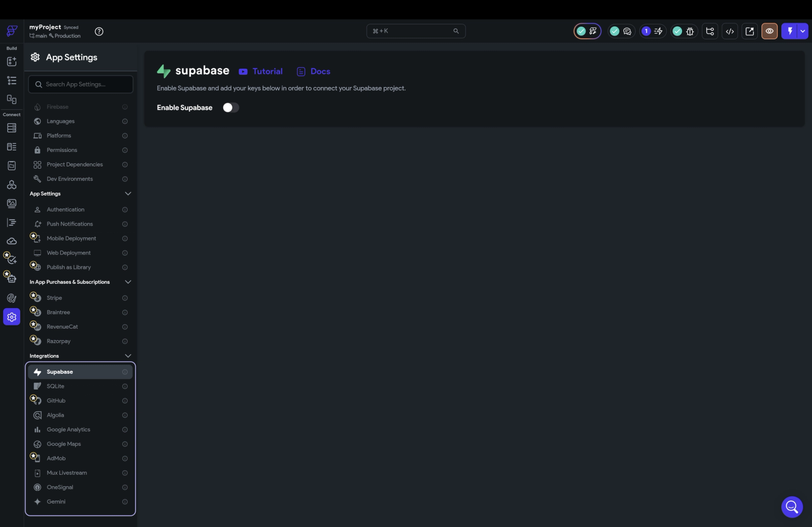The height and width of the screenshot is (527, 812).
Task: Open Google Analytics settings
Action: tap(80, 430)
